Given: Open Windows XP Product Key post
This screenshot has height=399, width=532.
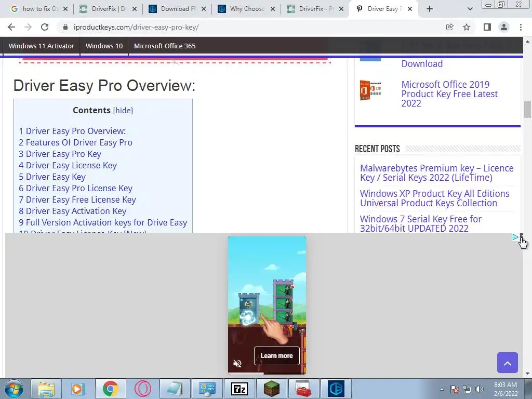Looking at the screenshot, I should [x=435, y=198].
